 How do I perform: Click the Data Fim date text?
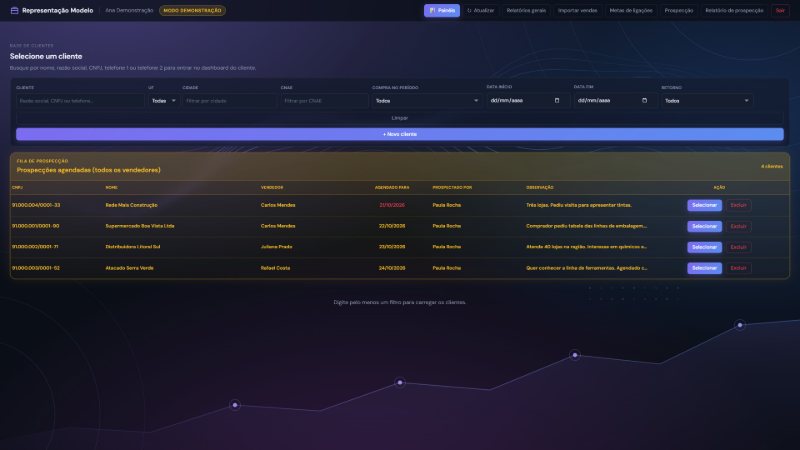point(594,101)
